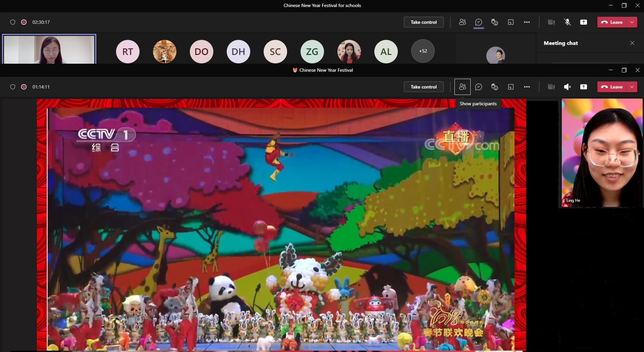Open reactions in the back meeting window
This screenshot has width=644, height=352.
coord(495,22)
